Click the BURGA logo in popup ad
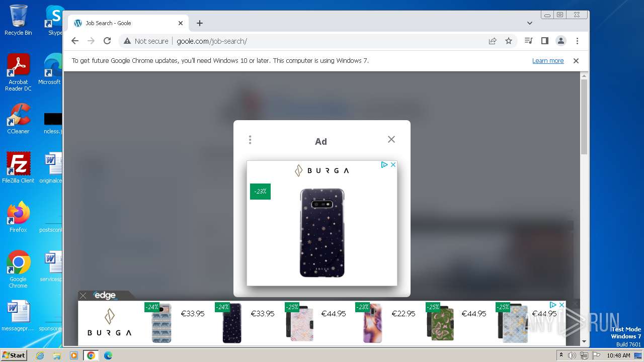 point(322,170)
